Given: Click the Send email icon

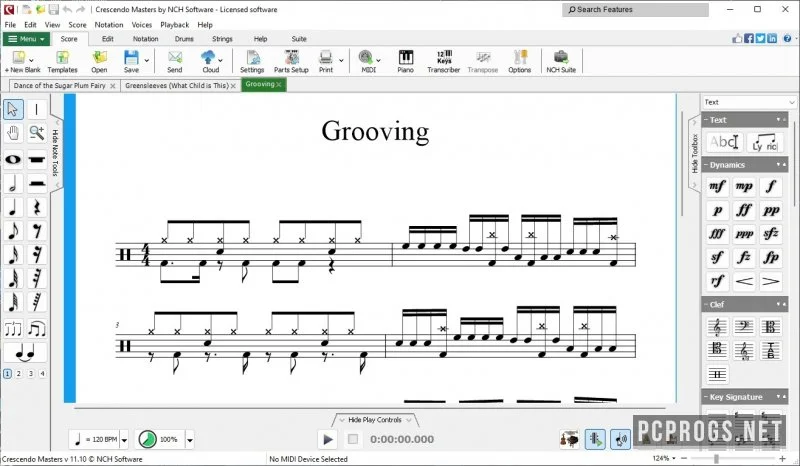Looking at the screenshot, I should pos(174,62).
